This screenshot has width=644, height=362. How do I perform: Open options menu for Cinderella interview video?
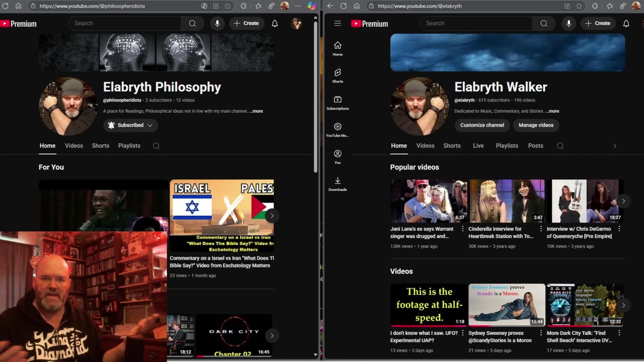point(541,229)
